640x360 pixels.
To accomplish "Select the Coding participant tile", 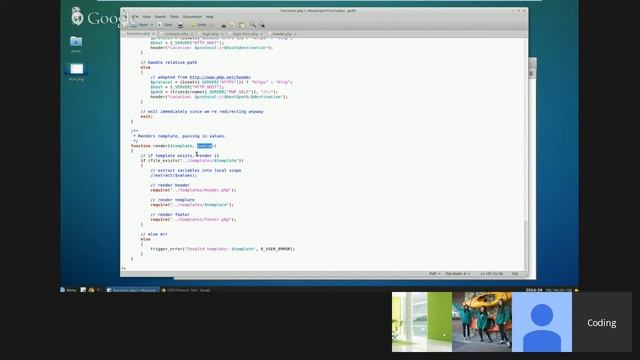I will click(x=602, y=322).
